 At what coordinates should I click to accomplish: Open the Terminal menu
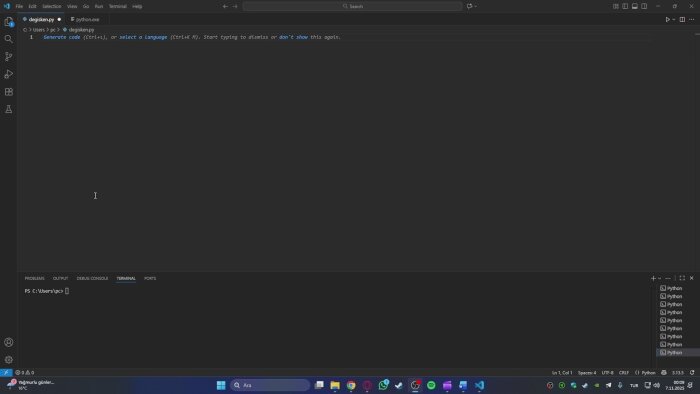pyautogui.click(x=118, y=6)
